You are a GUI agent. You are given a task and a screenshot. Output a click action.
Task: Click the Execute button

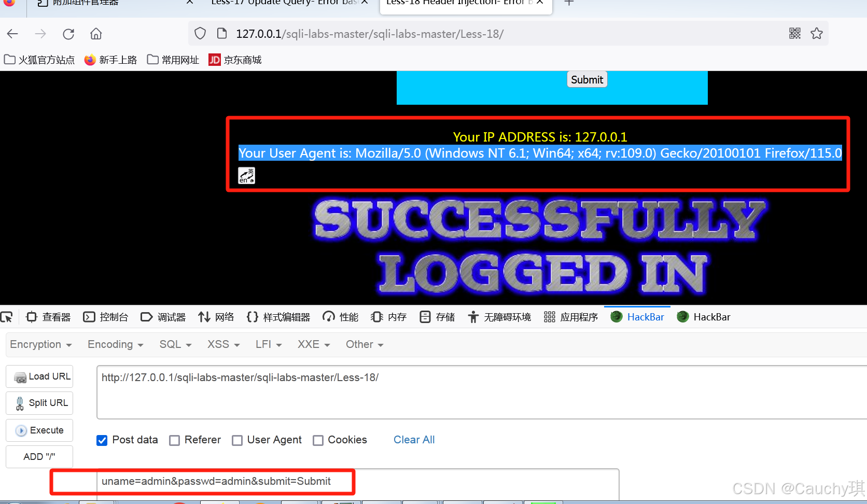click(x=39, y=430)
